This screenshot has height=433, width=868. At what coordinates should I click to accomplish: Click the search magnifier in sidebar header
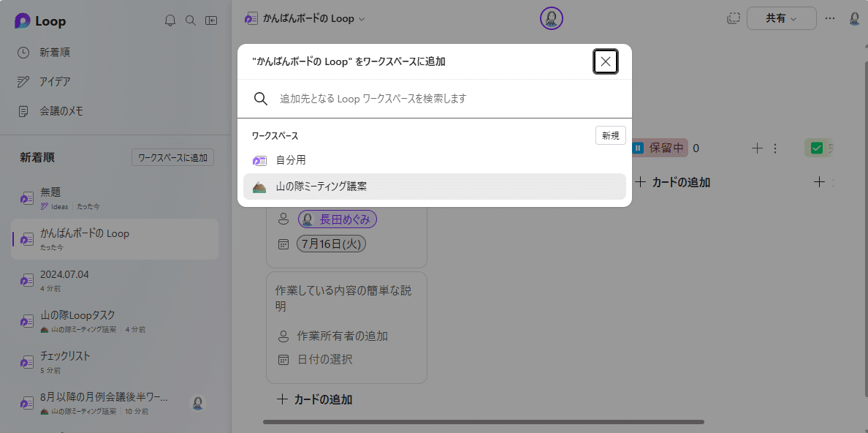(191, 21)
